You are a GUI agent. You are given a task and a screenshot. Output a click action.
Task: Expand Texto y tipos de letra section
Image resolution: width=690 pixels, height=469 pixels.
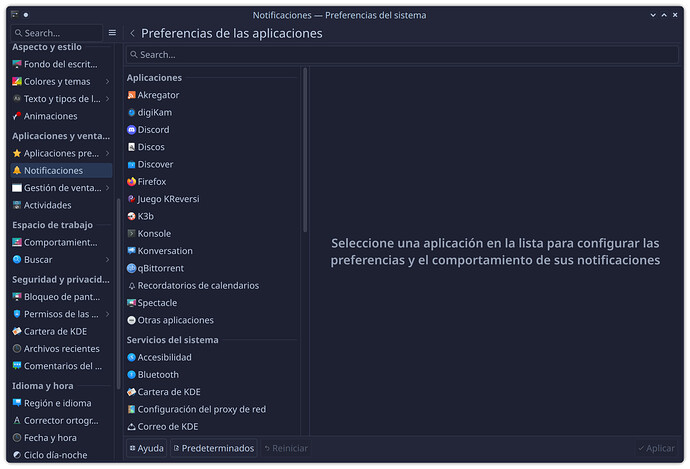click(108, 99)
